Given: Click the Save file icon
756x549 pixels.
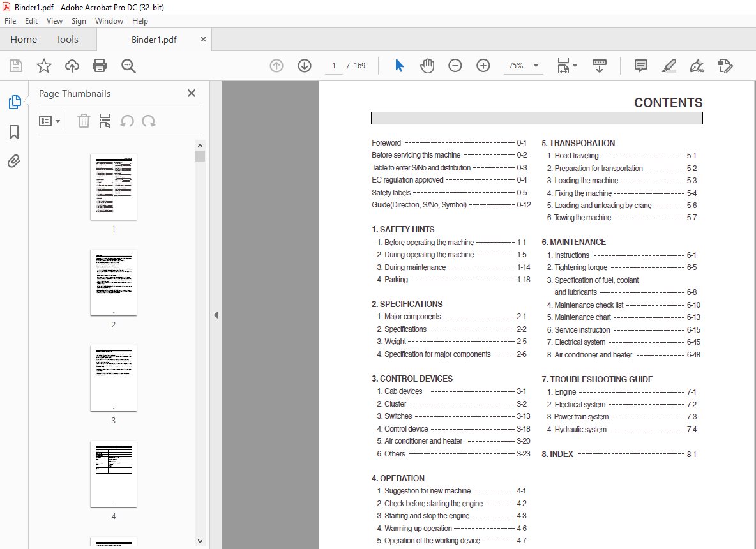Looking at the screenshot, I should tap(16, 66).
